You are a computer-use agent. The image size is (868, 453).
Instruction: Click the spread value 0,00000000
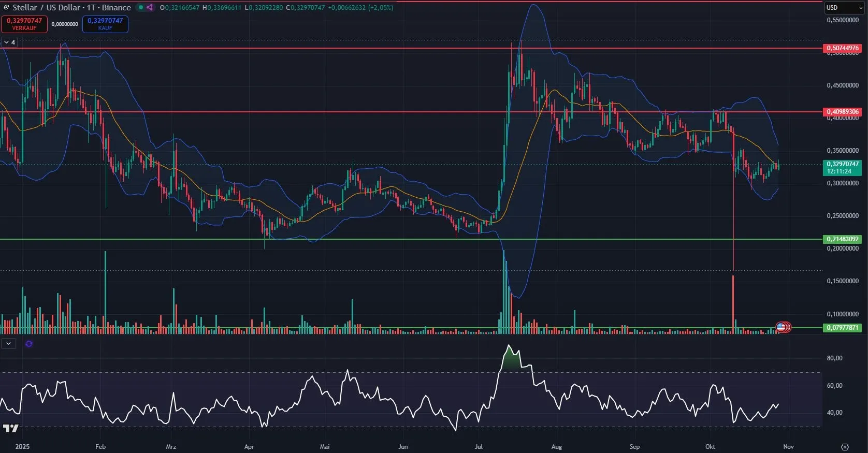pyautogui.click(x=65, y=24)
